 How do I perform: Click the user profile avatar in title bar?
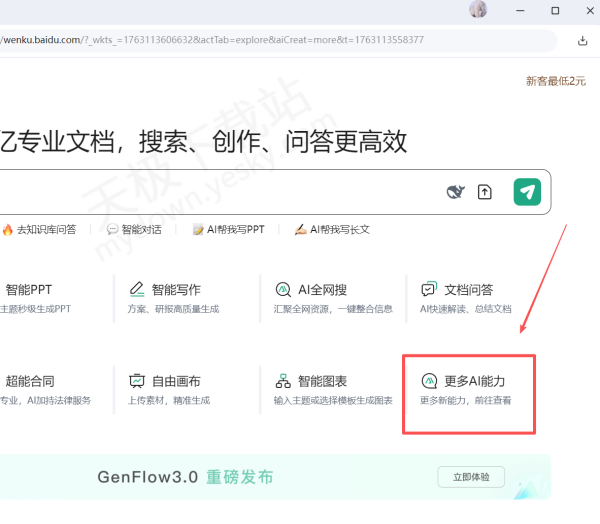pyautogui.click(x=478, y=10)
